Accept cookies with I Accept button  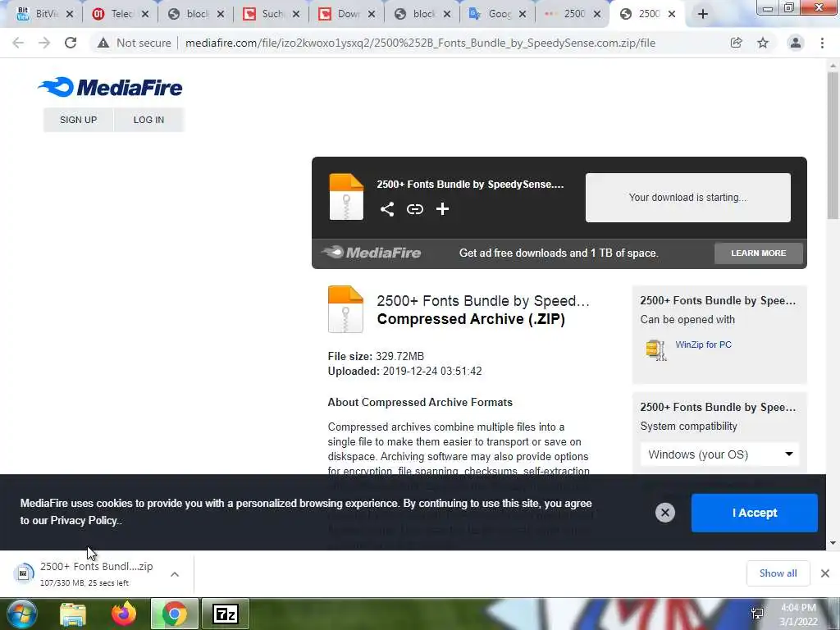pyautogui.click(x=755, y=513)
